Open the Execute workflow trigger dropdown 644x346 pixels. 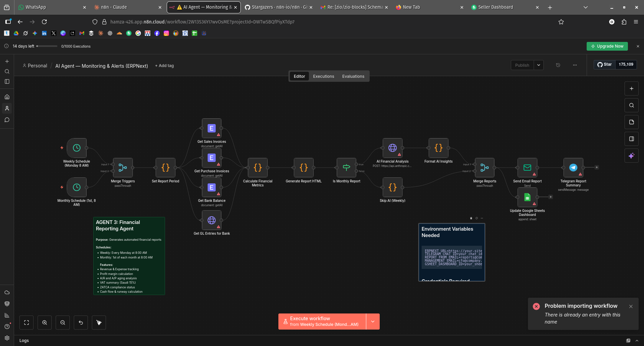[x=373, y=322]
